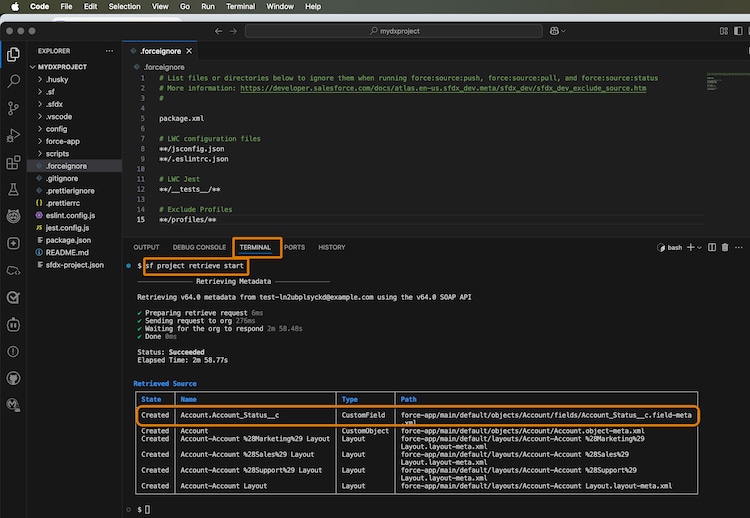Open the .gitignore file
This screenshot has width=750, height=518.
(x=62, y=178)
